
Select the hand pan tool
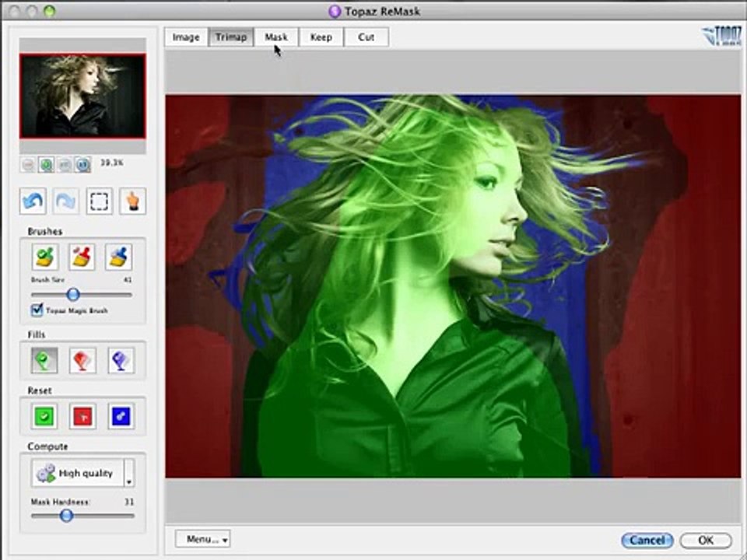(x=132, y=201)
